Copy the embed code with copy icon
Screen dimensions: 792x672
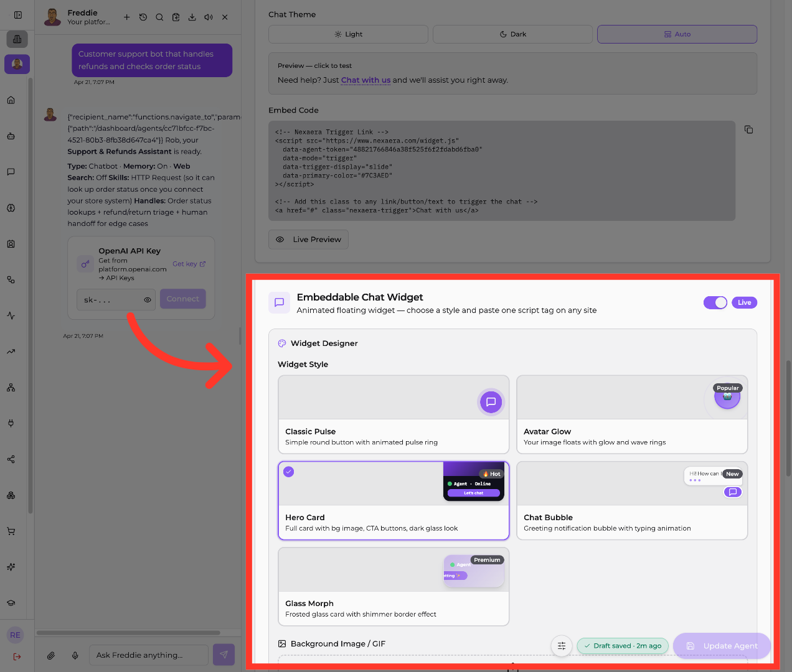tap(748, 129)
